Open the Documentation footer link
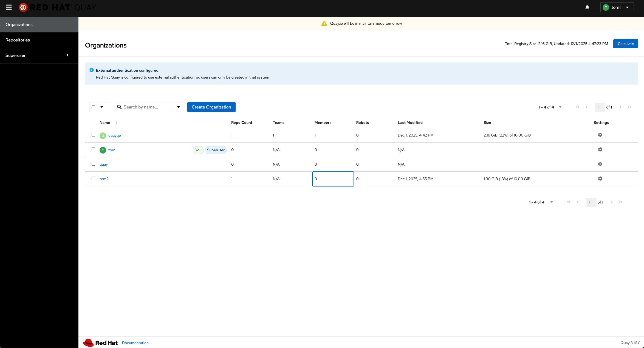Screen dimensions: 644x348 tap(135, 343)
